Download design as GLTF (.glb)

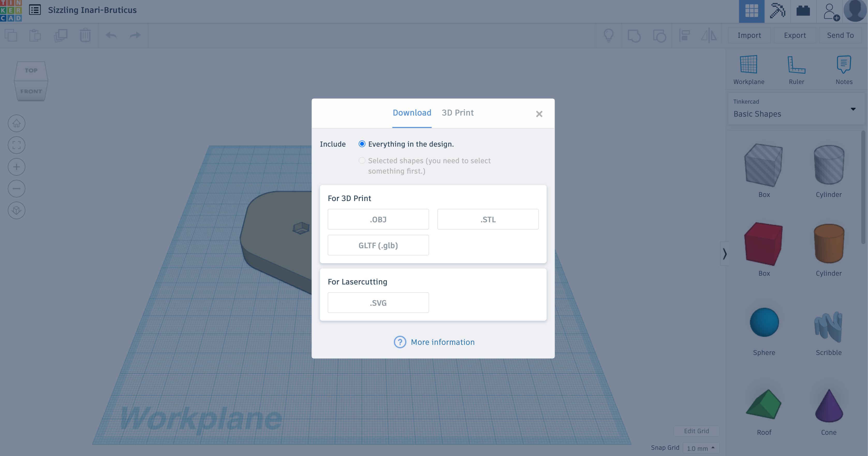click(x=378, y=245)
